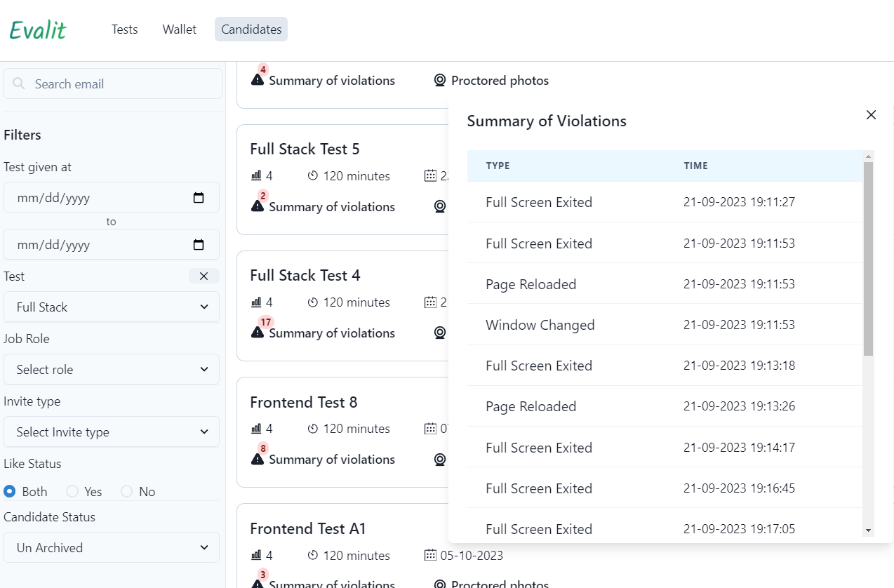Viewport: 894px width, 588px height.
Task: Close the Summary of Violations panel
Action: 871,115
